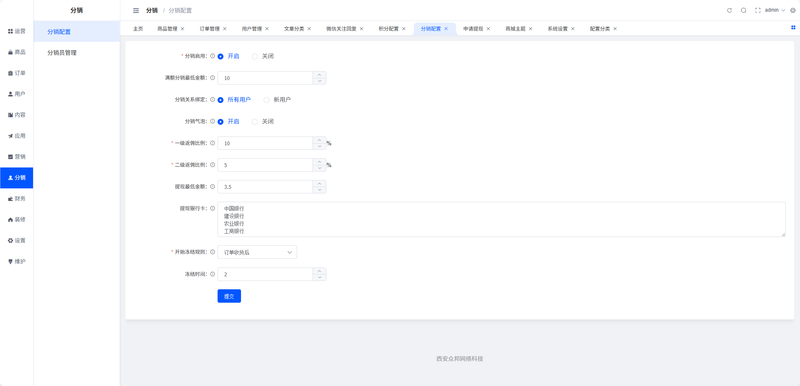
Task: Switch to the 文章分类 tab
Action: click(294, 29)
